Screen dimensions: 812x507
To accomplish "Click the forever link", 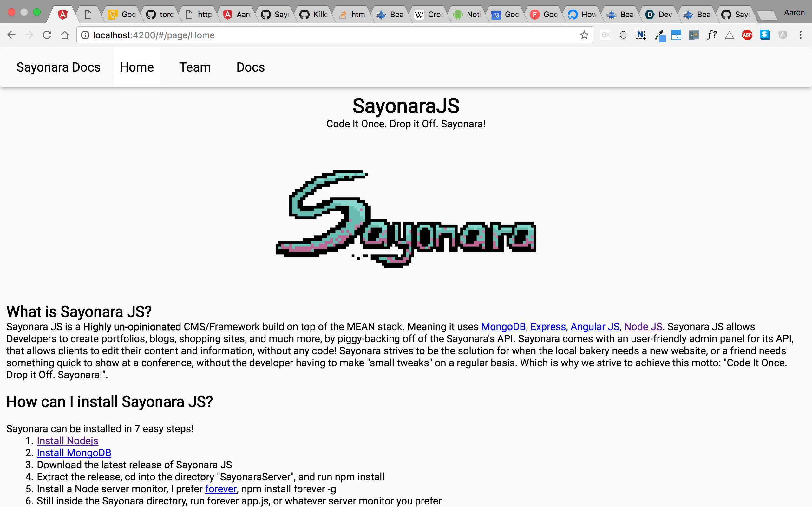I will (x=221, y=489).
